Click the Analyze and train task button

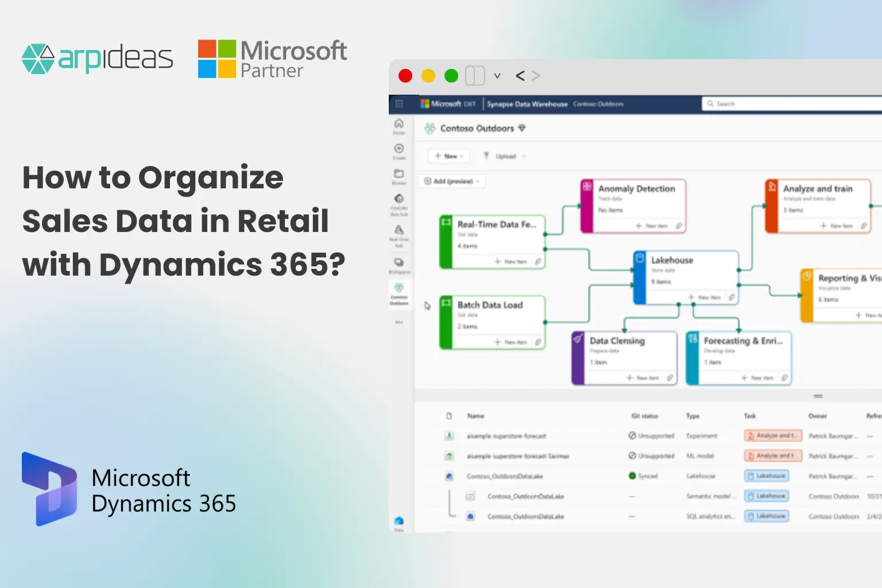point(773,435)
